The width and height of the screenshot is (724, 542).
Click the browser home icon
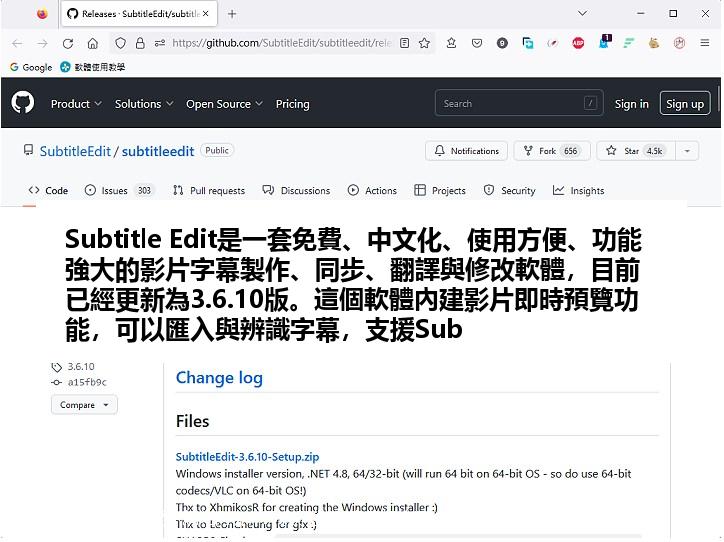click(x=92, y=43)
